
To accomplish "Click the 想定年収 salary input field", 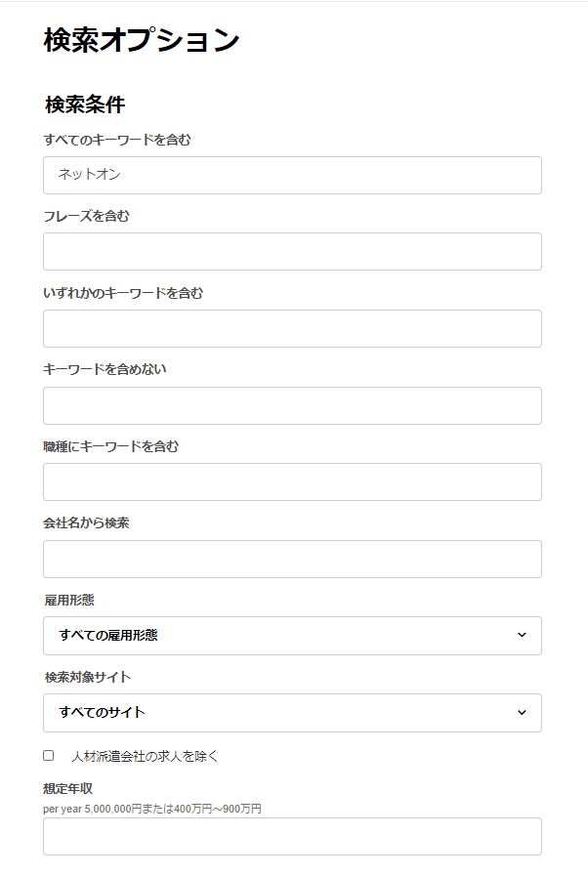I will [292, 836].
